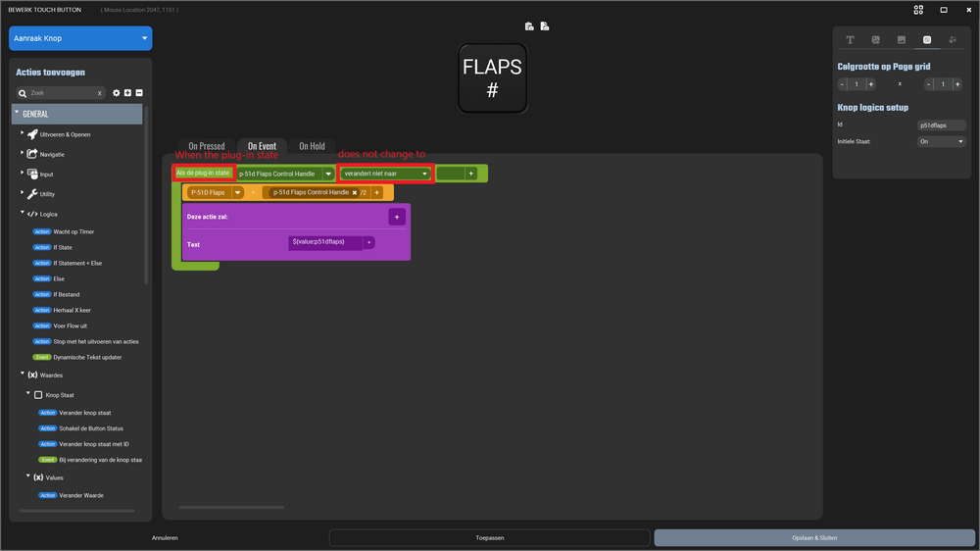The image size is (980, 551).
Task: Expand all action categories plus icon
Action: pos(127,93)
